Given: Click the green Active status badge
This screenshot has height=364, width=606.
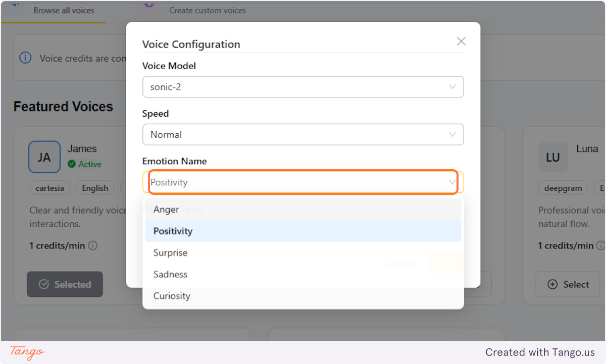Looking at the screenshot, I should [85, 164].
